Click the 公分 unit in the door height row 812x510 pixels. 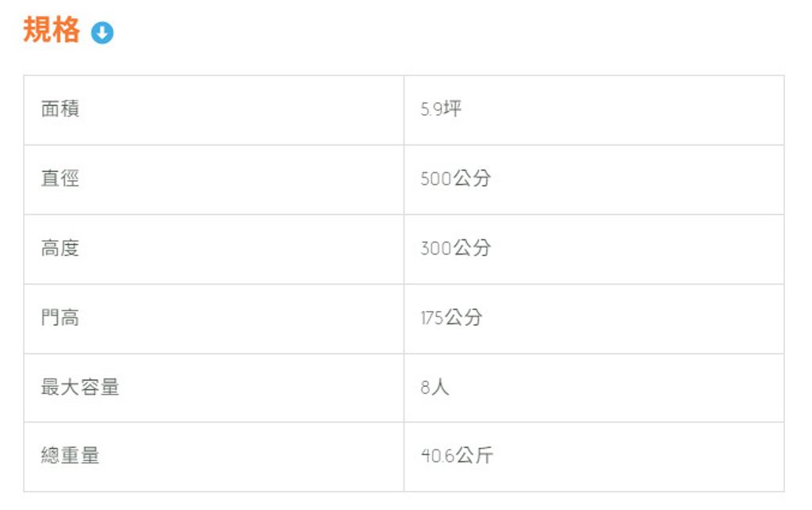464,318
